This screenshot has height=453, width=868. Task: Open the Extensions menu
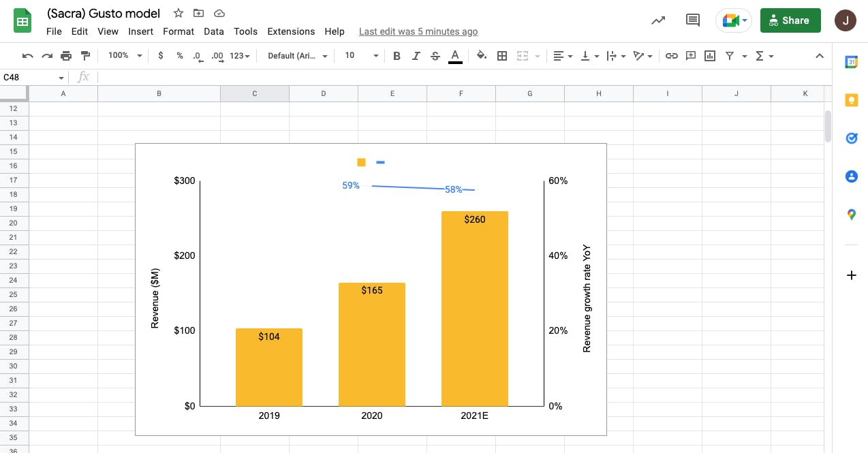coord(291,31)
